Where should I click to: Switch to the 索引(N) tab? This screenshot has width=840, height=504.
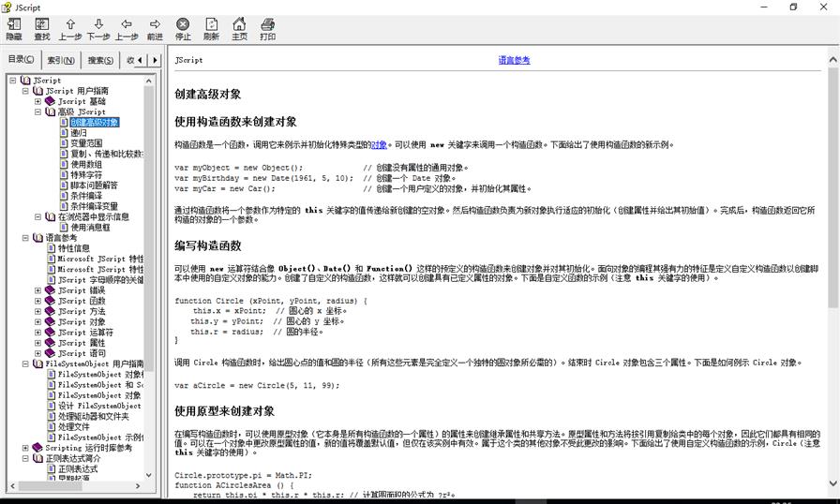click(x=61, y=60)
